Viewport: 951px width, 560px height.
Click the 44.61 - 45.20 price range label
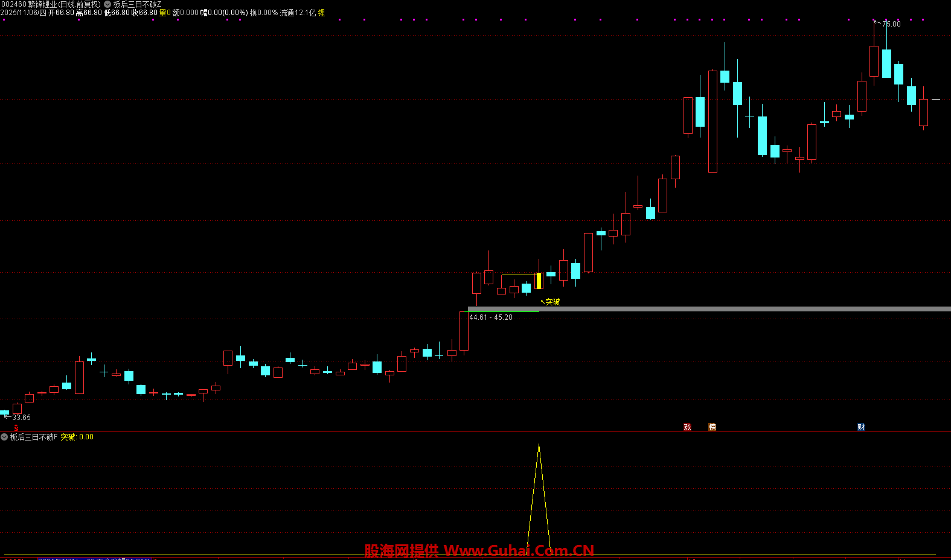tap(491, 317)
